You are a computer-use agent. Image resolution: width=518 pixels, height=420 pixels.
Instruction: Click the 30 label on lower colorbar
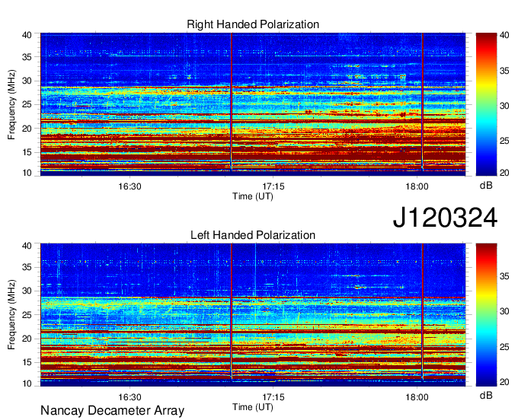(504, 311)
